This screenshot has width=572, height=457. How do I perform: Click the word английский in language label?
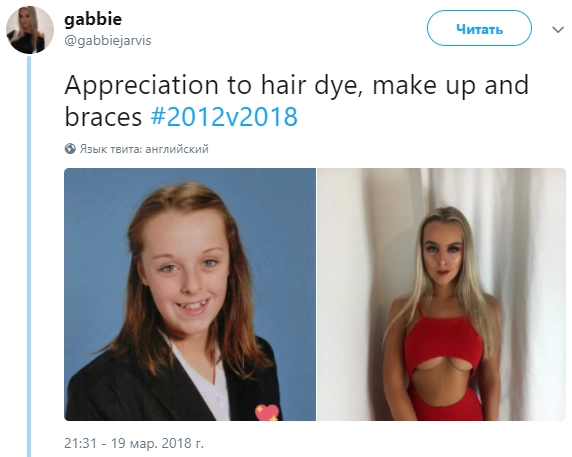tap(177, 149)
